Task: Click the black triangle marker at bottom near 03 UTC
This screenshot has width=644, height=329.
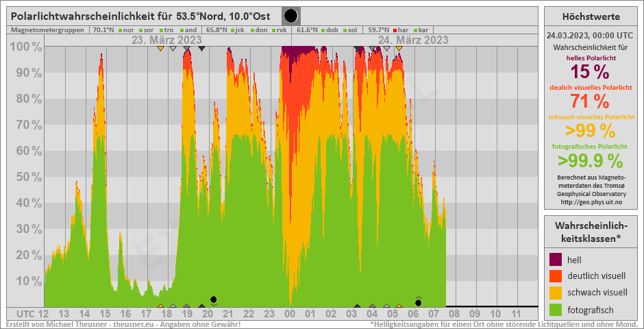Action: 357,306
